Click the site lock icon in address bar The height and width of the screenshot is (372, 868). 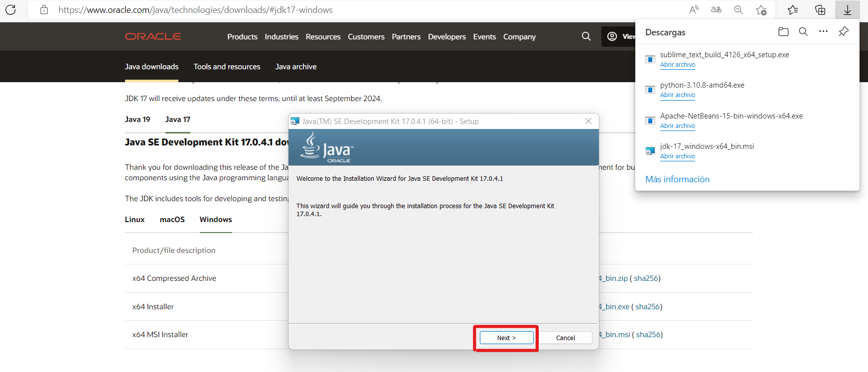point(44,9)
